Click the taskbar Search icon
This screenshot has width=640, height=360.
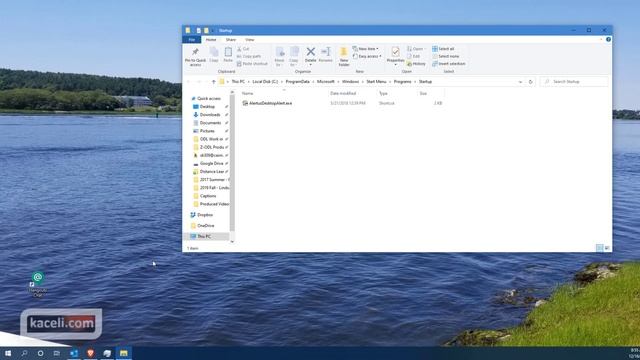point(24,353)
